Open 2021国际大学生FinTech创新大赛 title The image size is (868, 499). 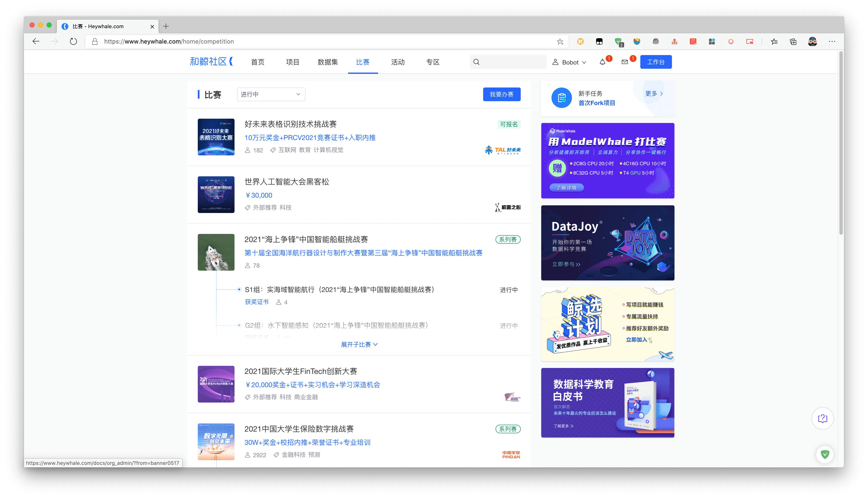301,371
